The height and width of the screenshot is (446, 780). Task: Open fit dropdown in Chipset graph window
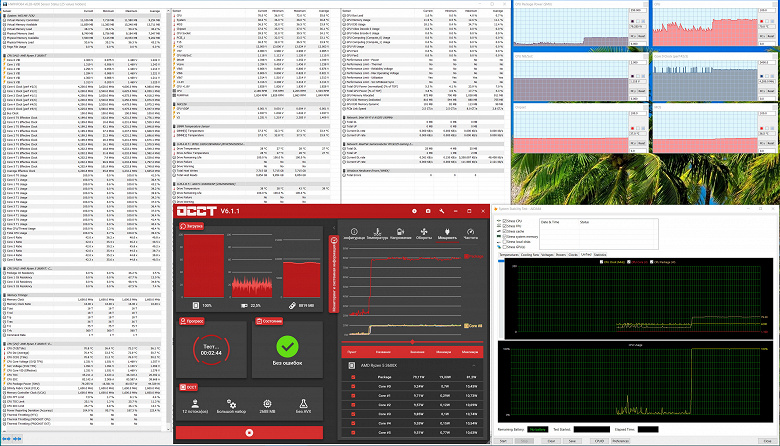pyautogui.click(x=633, y=143)
